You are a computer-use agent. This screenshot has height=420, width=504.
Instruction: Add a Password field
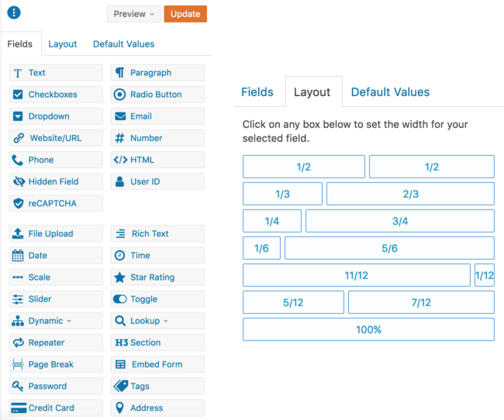(x=56, y=386)
